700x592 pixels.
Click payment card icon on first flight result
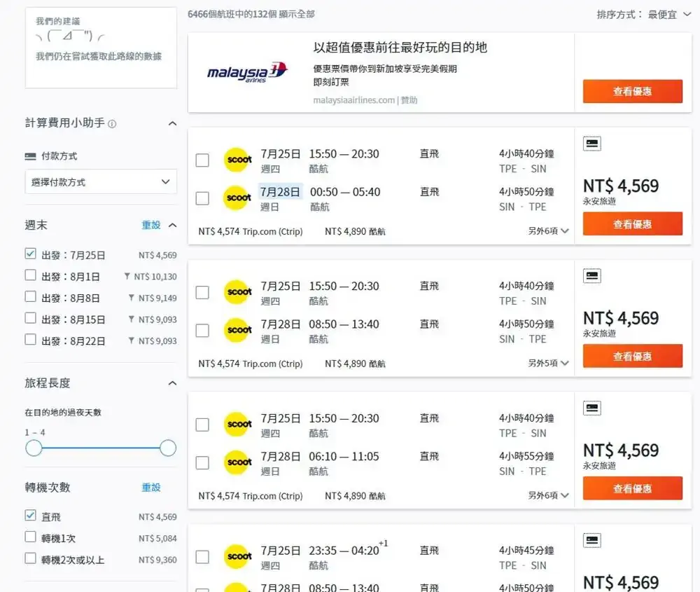(x=592, y=144)
